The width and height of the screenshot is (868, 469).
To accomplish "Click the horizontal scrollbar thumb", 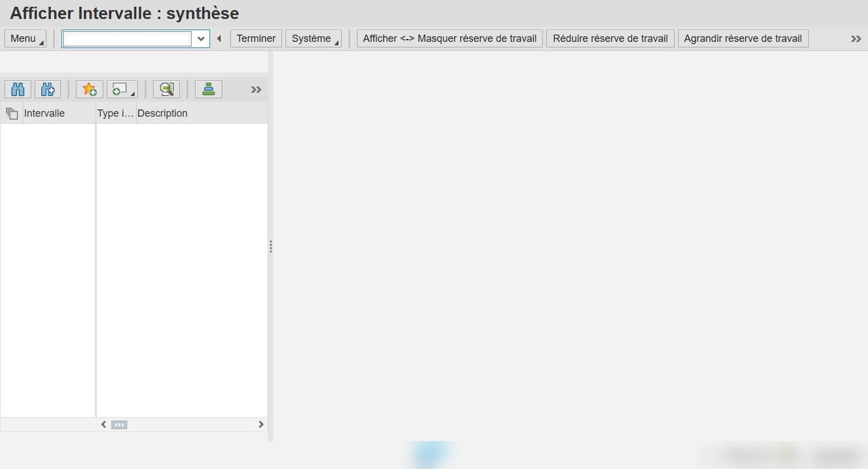I will 119,425.
